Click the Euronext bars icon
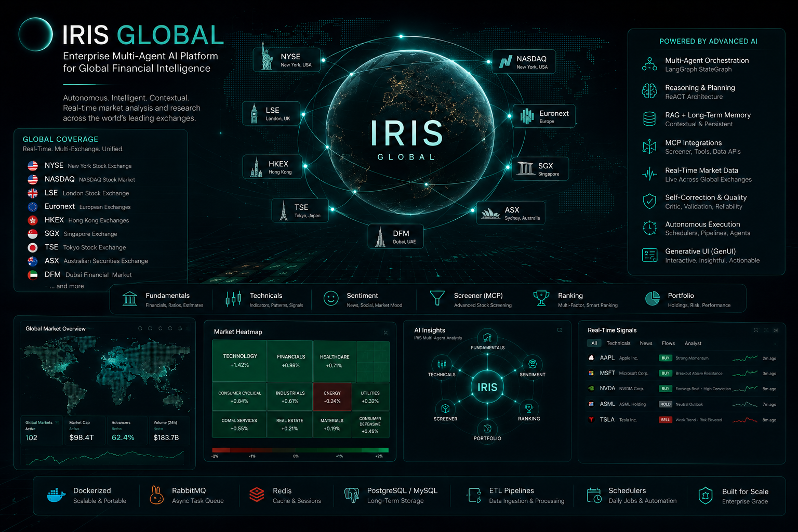798x532 pixels. tap(527, 116)
